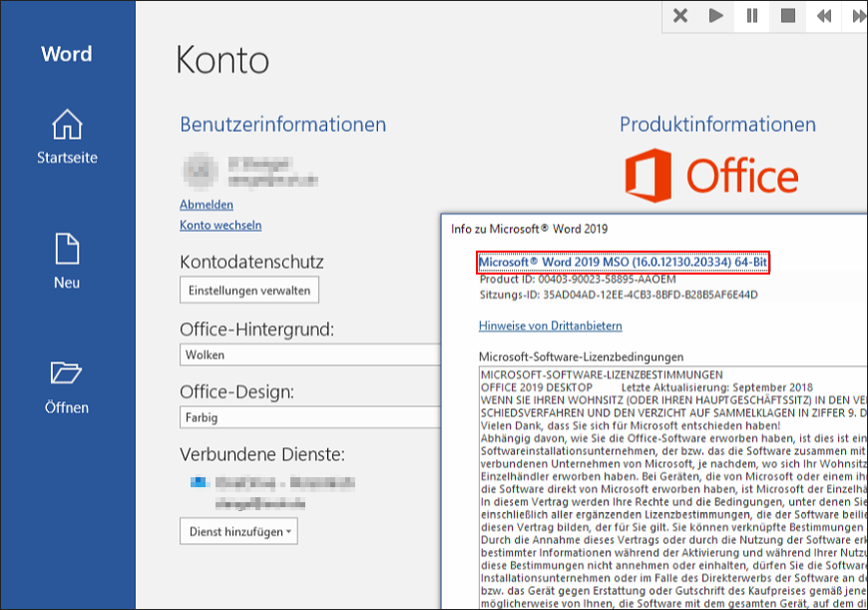The height and width of the screenshot is (610, 868).
Task: Click the Neu document icon
Action: point(67,249)
